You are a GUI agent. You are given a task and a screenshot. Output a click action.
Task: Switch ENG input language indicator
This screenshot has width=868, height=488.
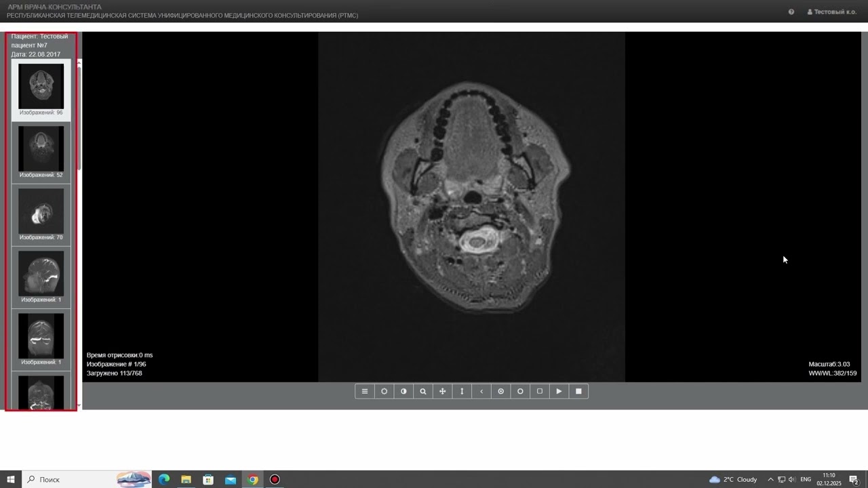tap(806, 479)
